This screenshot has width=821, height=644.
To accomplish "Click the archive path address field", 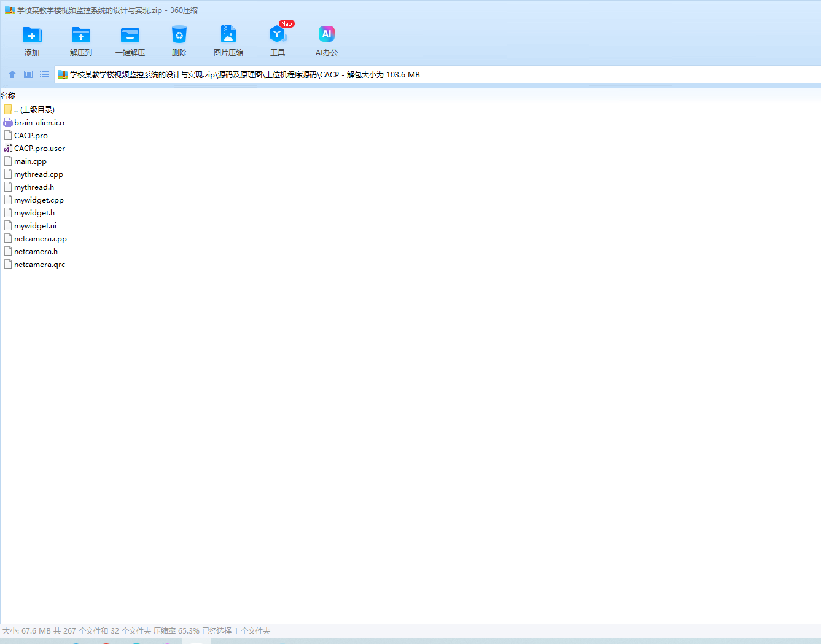I will click(x=437, y=74).
